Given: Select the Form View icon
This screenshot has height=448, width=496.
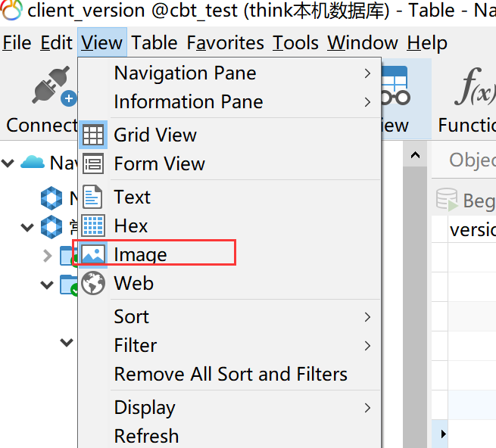Looking at the screenshot, I should (x=93, y=164).
